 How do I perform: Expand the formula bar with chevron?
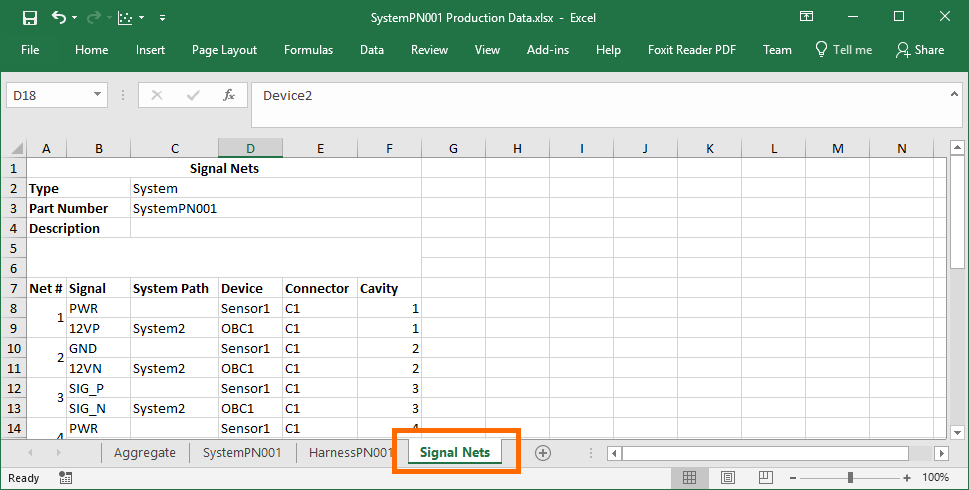tap(954, 94)
